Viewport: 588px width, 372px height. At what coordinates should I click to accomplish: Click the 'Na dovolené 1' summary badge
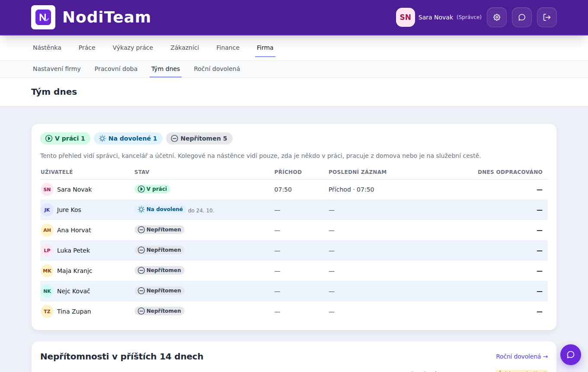pyautogui.click(x=128, y=138)
